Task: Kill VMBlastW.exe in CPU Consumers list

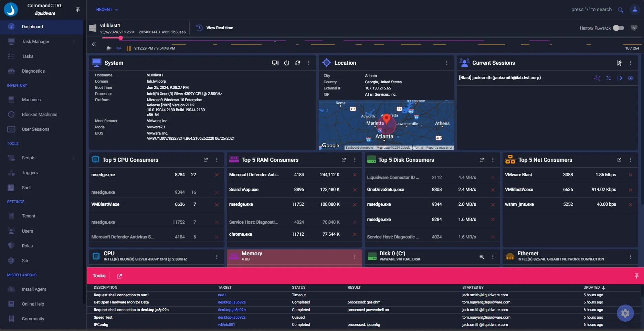Action: tap(217, 205)
